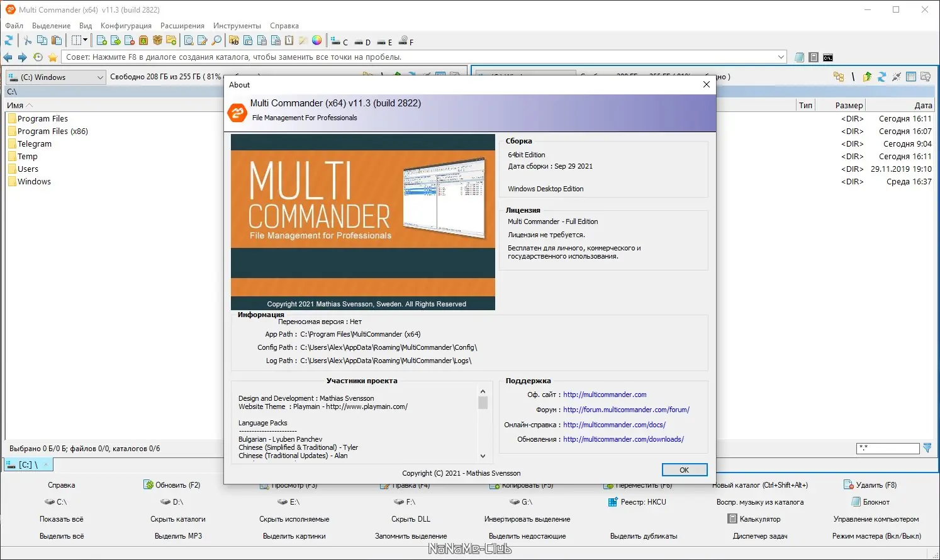This screenshot has height=560, width=940.
Task: Click the new folder icon with green plus
Action: pyautogui.click(x=171, y=40)
